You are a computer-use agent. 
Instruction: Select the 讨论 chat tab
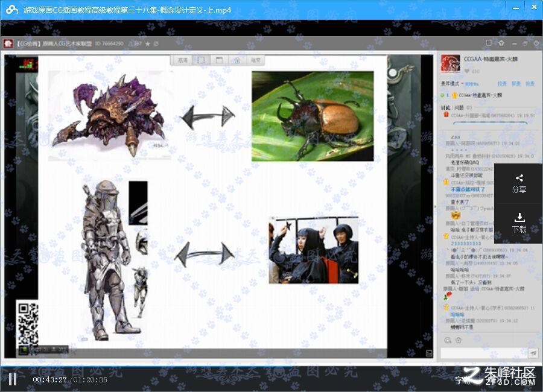click(445, 108)
